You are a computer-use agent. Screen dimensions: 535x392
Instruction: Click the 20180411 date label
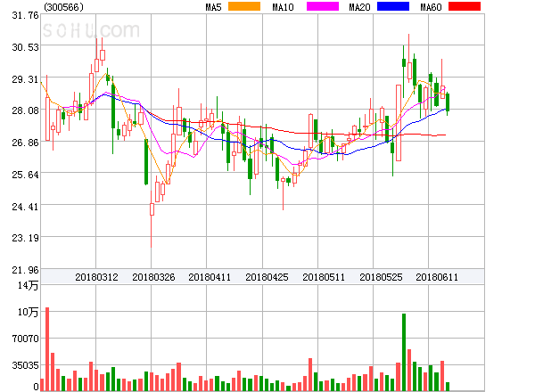pyautogui.click(x=210, y=277)
